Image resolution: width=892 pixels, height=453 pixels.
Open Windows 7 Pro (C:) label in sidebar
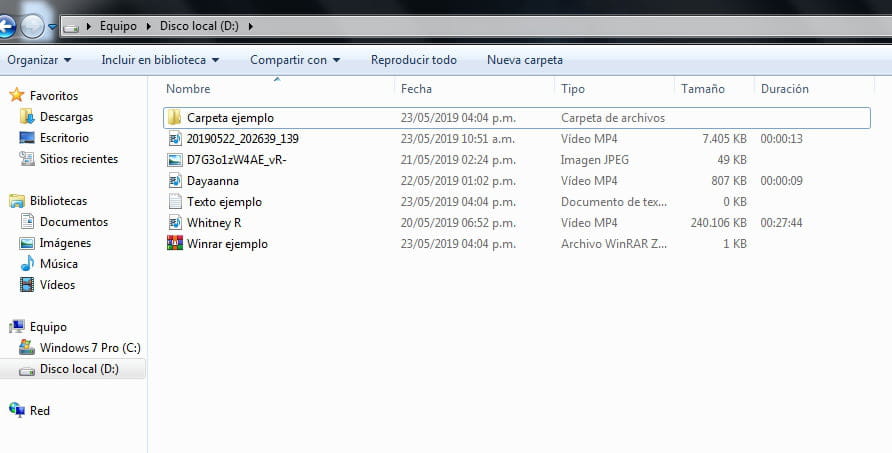point(90,348)
